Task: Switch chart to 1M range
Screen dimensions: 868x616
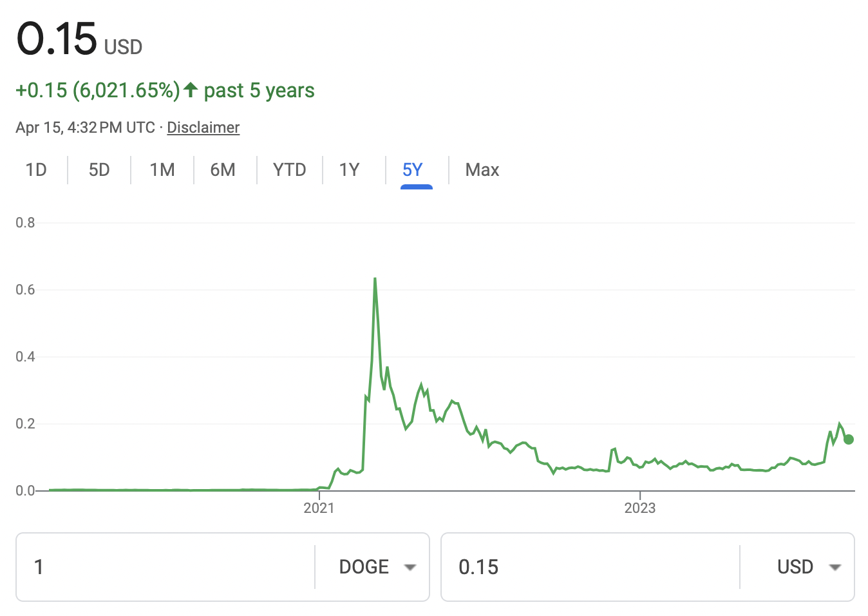Action: [x=162, y=170]
